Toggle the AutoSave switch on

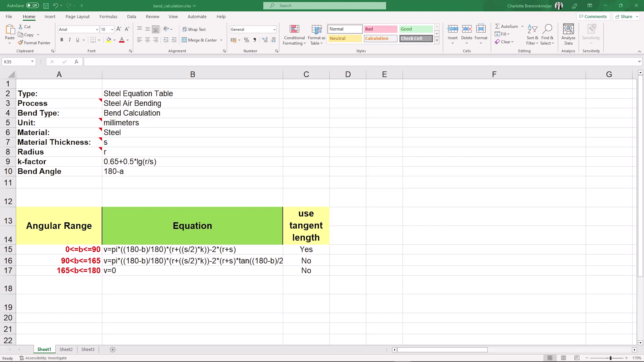(33, 6)
